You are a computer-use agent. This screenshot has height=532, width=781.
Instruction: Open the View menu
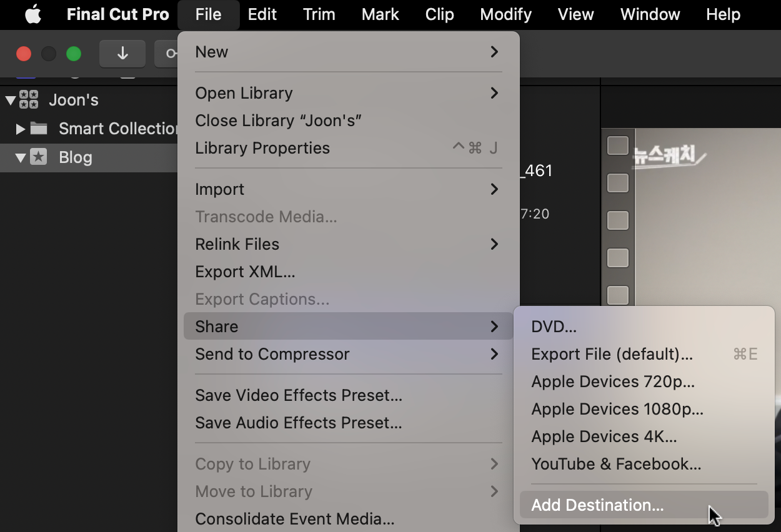pyautogui.click(x=576, y=14)
